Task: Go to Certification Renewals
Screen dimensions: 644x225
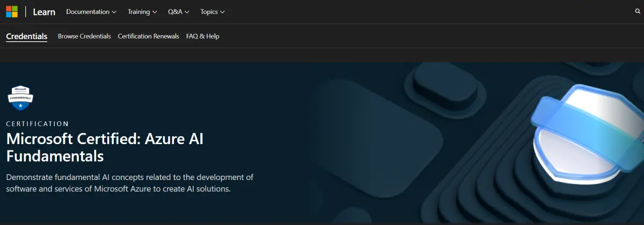Action: [149, 36]
